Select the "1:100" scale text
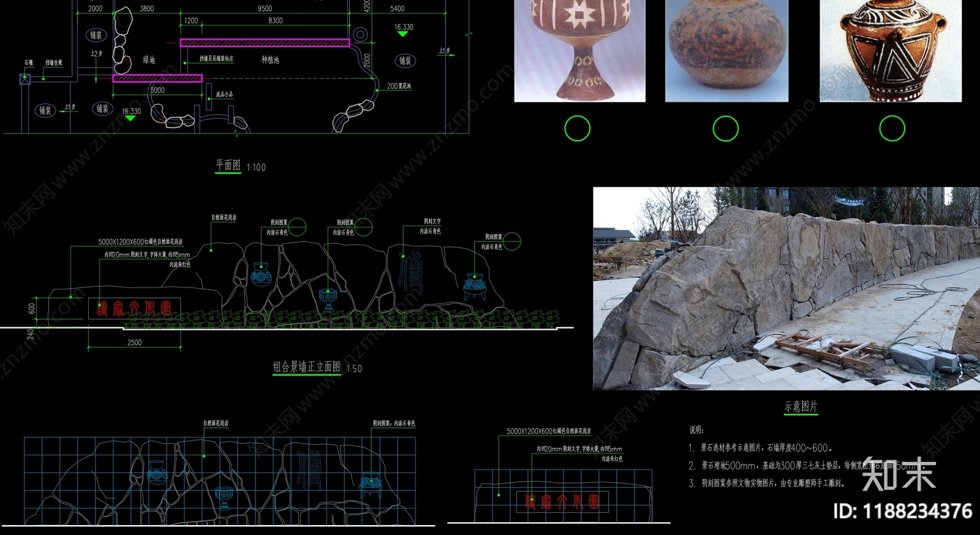 (x=256, y=167)
